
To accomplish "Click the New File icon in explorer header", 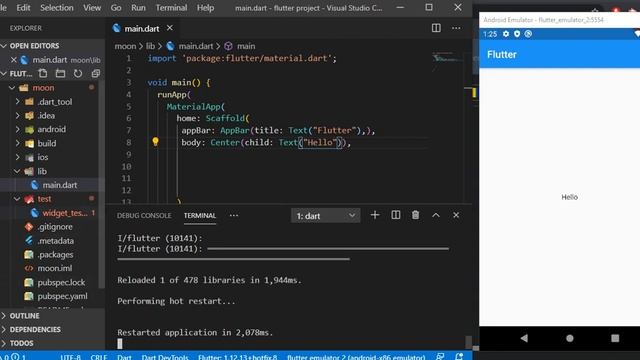I will [x=43, y=73].
